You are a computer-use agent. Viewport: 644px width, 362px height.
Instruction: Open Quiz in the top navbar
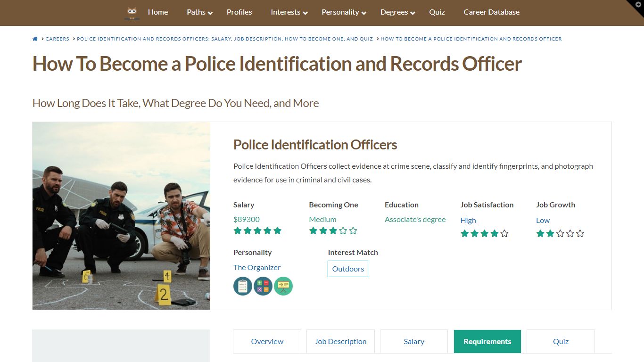[437, 12]
